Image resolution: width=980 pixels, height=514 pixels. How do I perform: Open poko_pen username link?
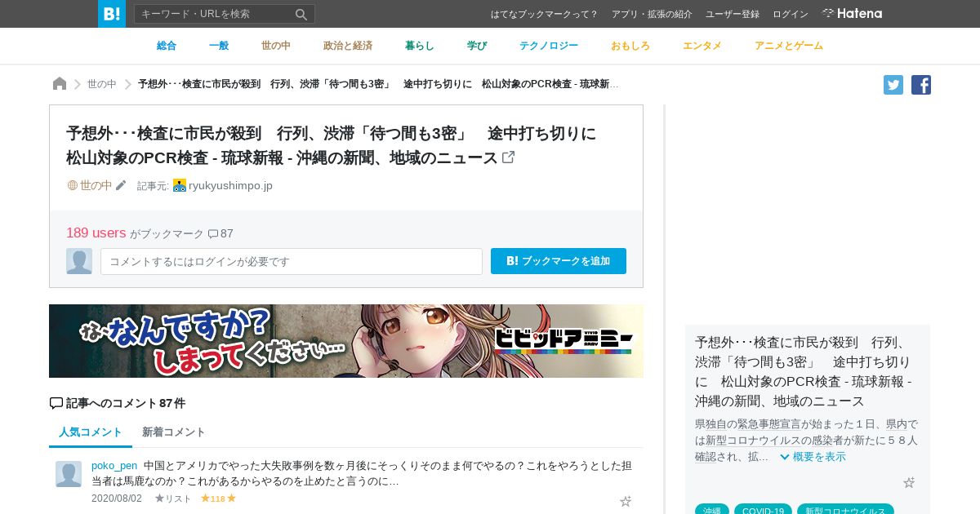(x=114, y=466)
